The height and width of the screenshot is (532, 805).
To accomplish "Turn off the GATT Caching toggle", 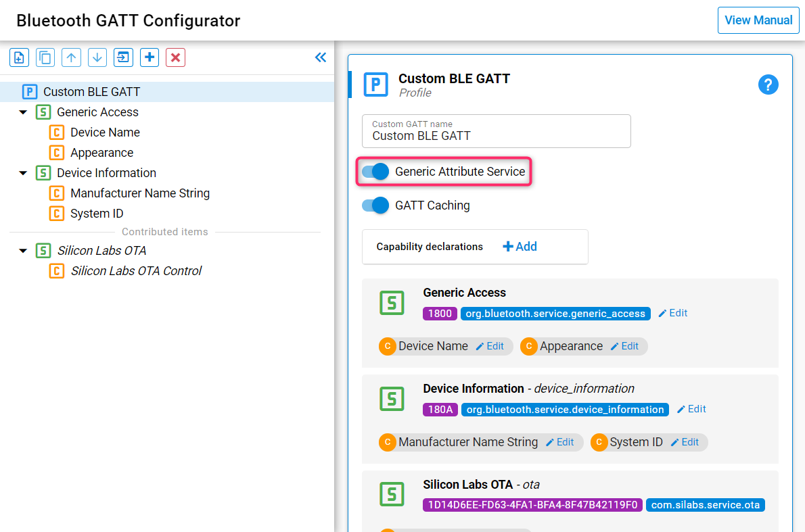I will pos(375,205).
